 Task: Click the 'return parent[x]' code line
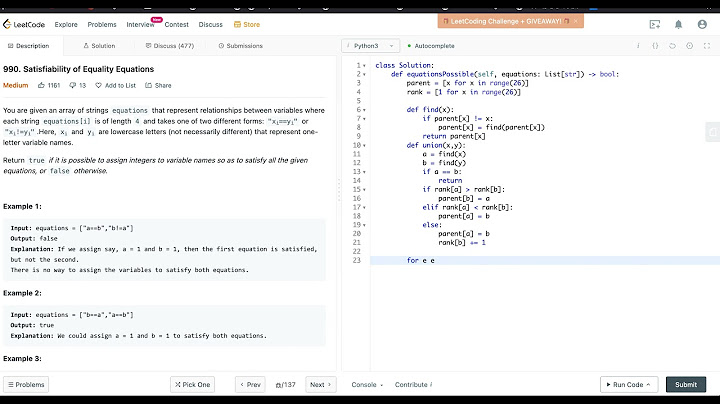tap(454, 136)
